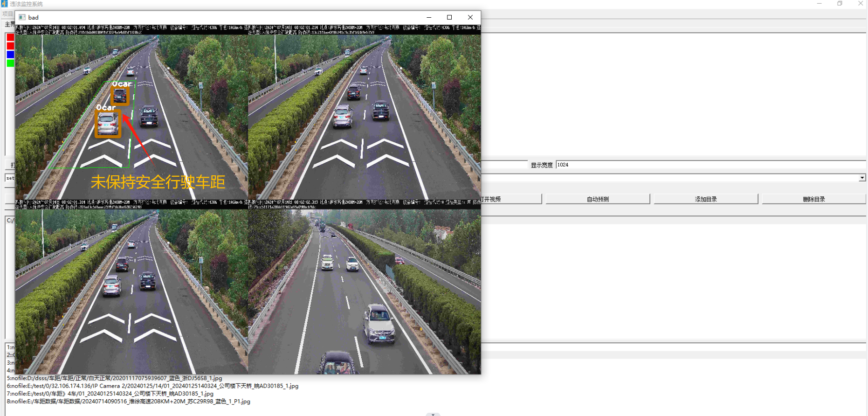Focus the input box left of 显示宽度 label
The height and width of the screenshot is (416, 868).
point(504,165)
